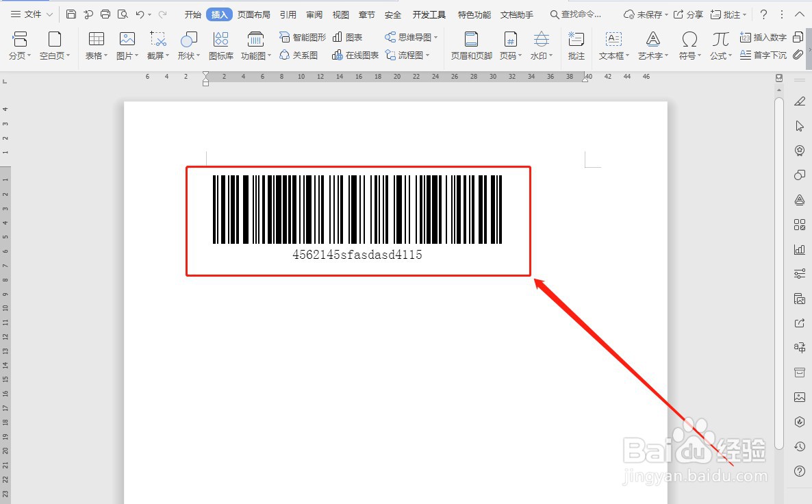Viewport: 812px width, 504px height.
Task: Switch to the 章节 tab
Action: tap(367, 14)
